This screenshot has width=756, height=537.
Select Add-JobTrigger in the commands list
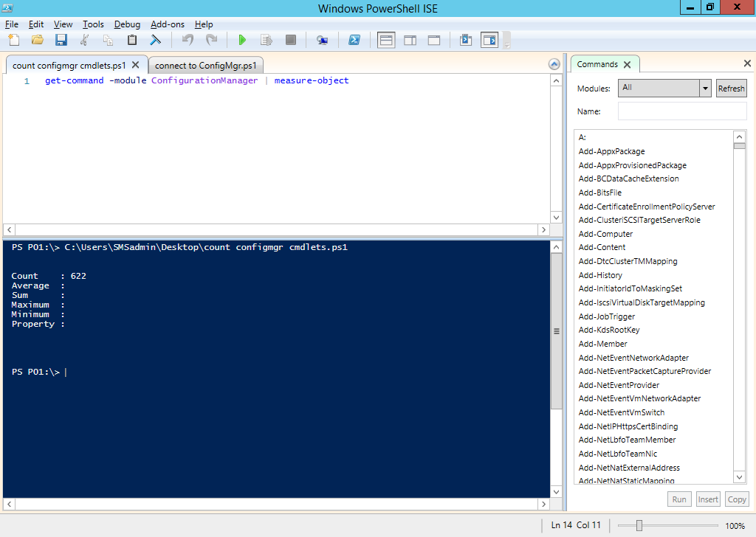click(x=607, y=316)
